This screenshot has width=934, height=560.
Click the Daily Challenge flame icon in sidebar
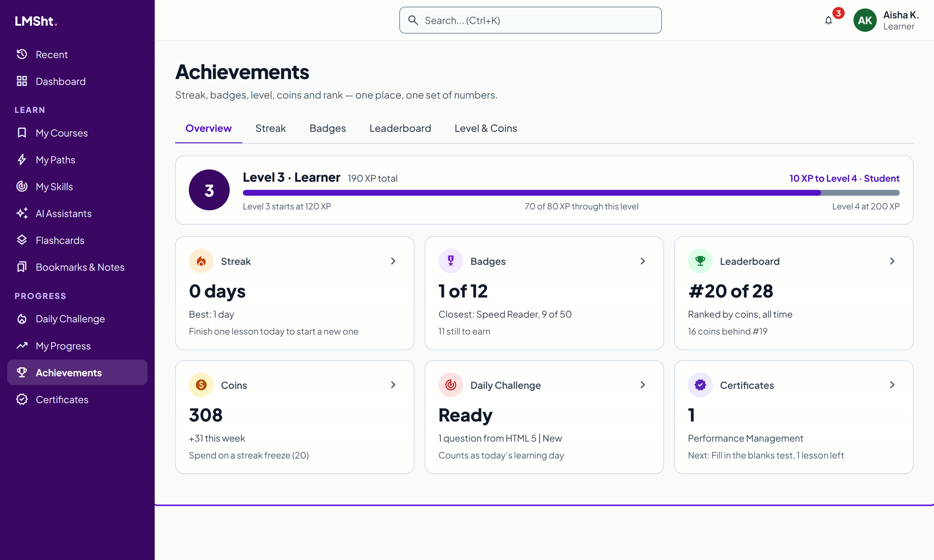[x=22, y=319]
